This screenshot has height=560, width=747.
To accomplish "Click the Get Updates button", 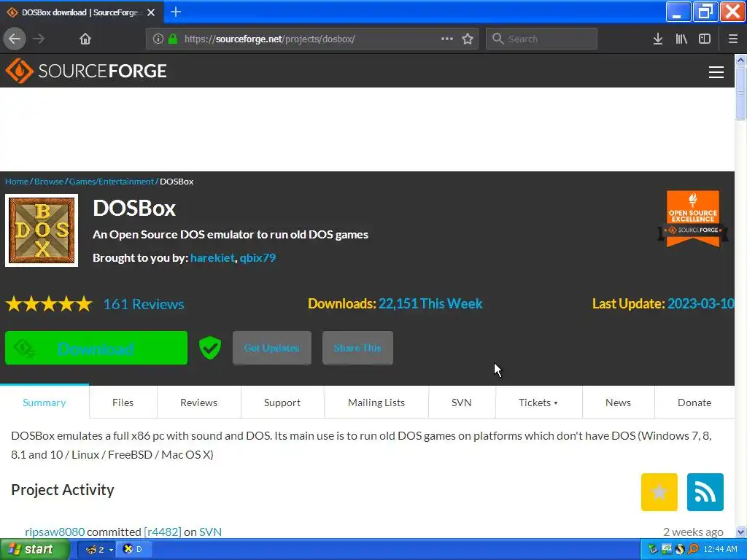I will pos(272,348).
